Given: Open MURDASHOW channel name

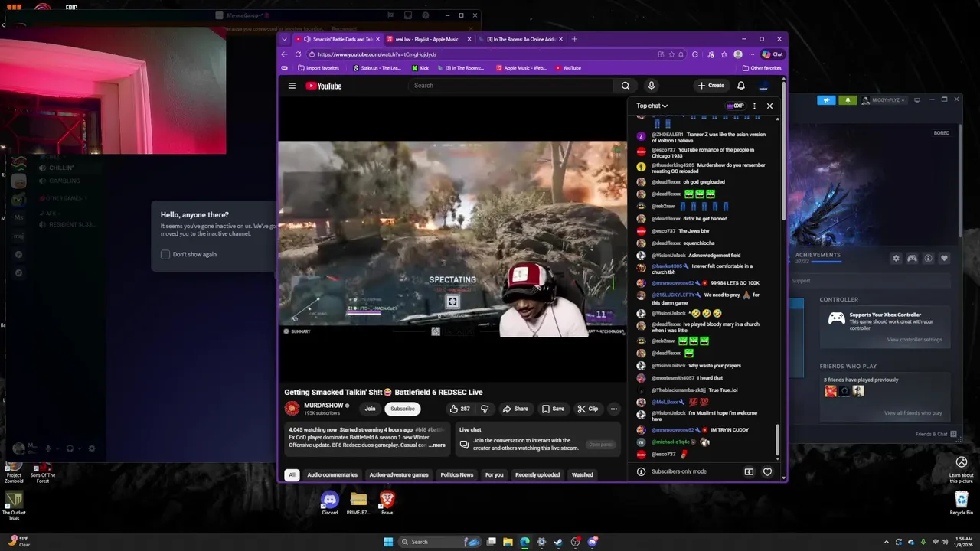Looking at the screenshot, I should click(x=323, y=406).
